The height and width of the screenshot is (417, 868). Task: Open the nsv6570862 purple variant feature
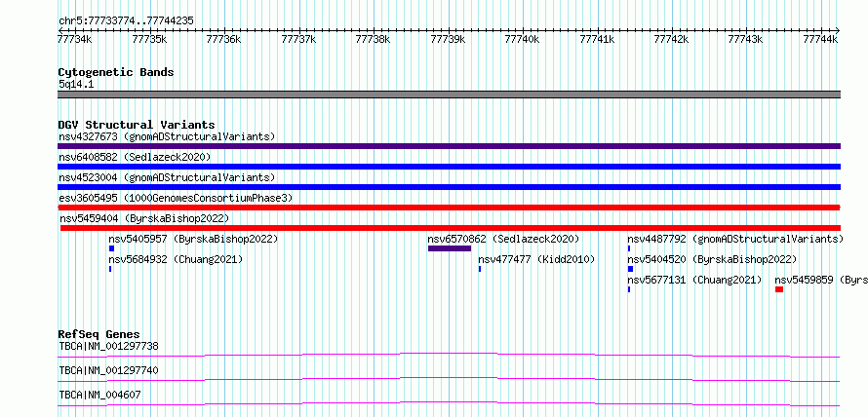point(450,248)
